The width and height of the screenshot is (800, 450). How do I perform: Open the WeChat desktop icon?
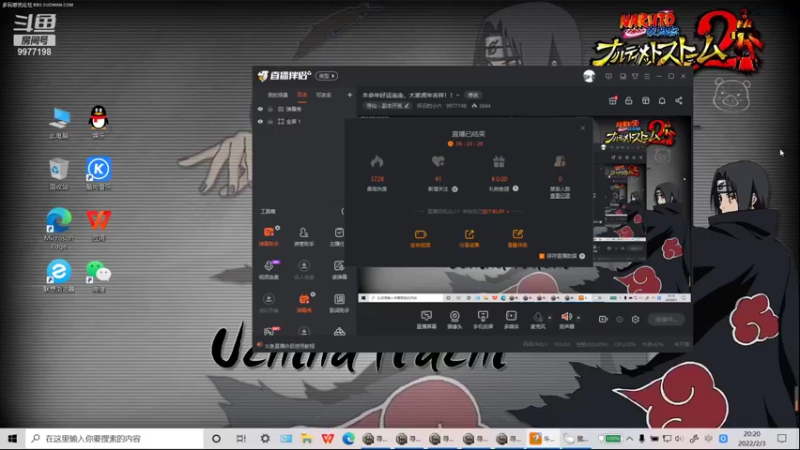[98, 276]
